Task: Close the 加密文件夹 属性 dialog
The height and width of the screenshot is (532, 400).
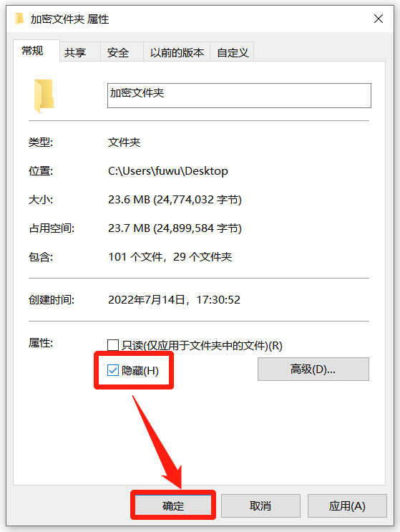Action: 379,19
